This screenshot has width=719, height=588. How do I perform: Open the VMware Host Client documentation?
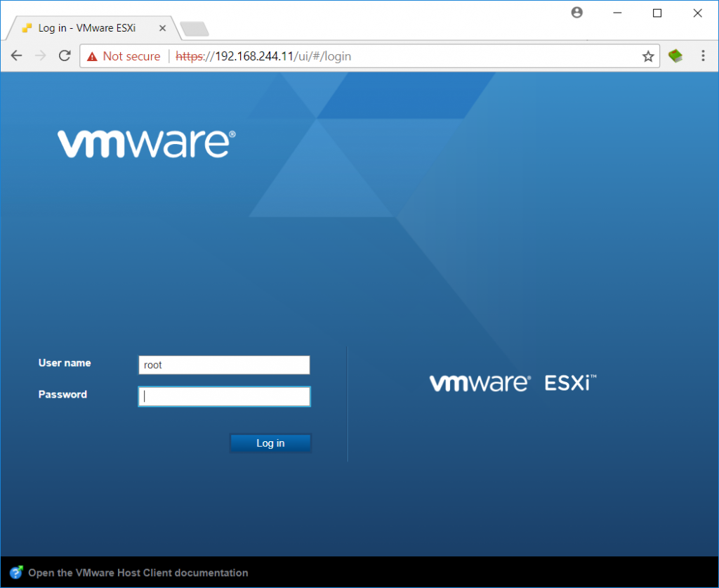(138, 573)
